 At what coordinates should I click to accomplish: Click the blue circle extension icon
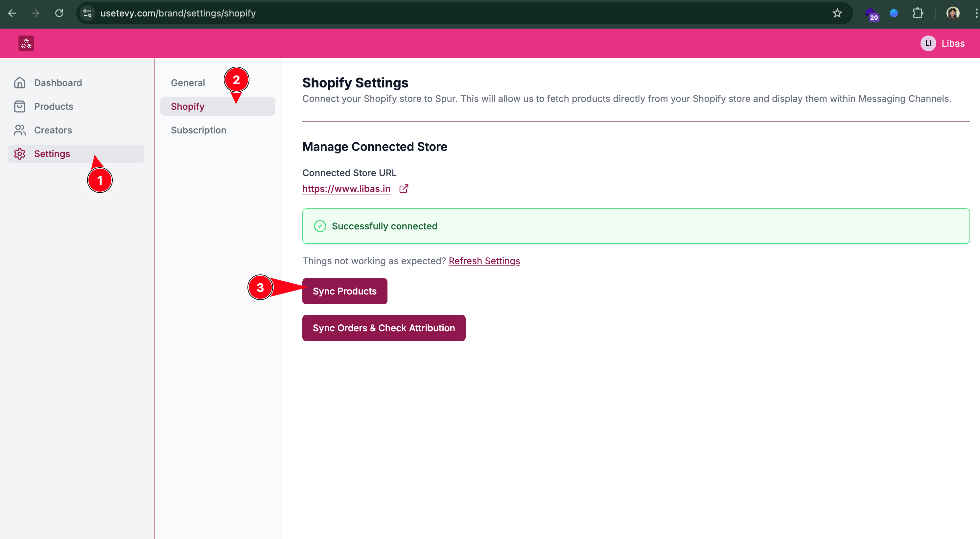pos(894,13)
